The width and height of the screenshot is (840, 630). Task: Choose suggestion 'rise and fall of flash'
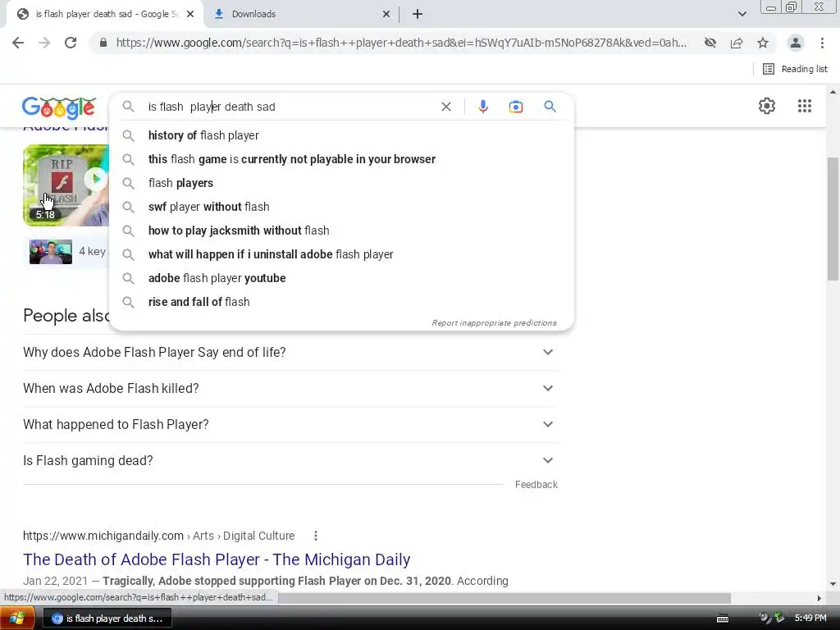[341, 302]
